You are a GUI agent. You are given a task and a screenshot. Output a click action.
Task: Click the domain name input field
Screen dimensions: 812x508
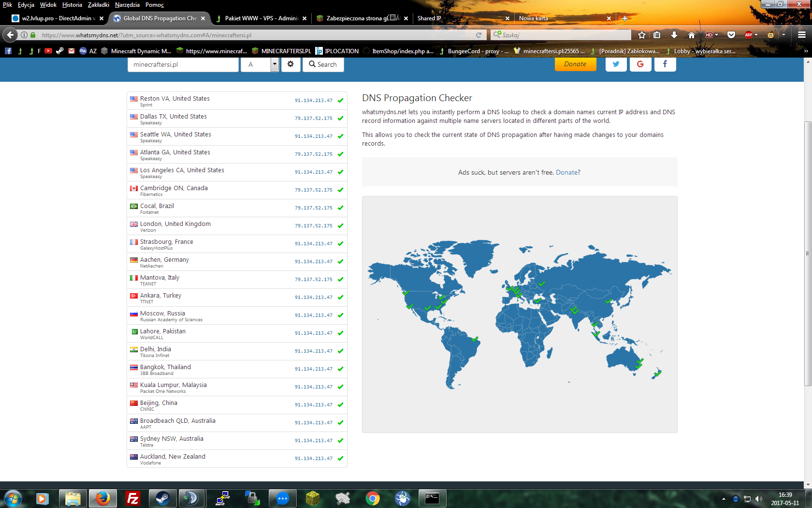(x=183, y=64)
